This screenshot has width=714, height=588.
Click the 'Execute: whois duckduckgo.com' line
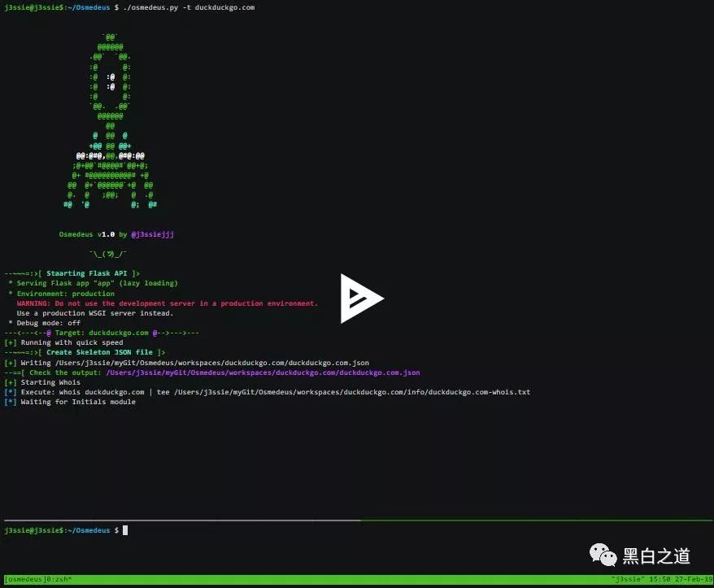[268, 392]
